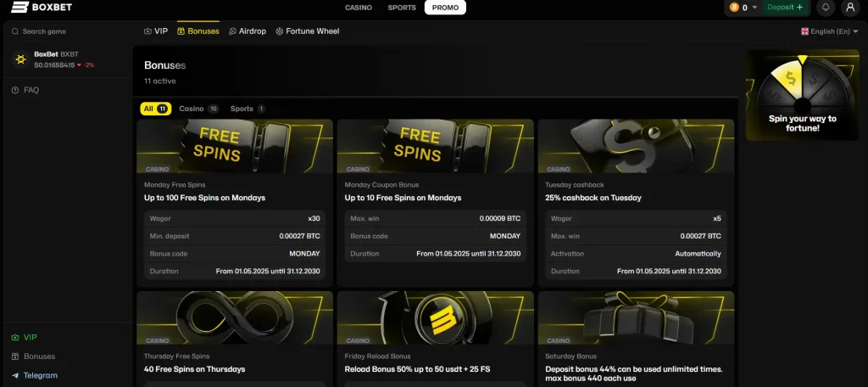Click the search magnifier icon
The image size is (868, 387).
[x=15, y=31]
